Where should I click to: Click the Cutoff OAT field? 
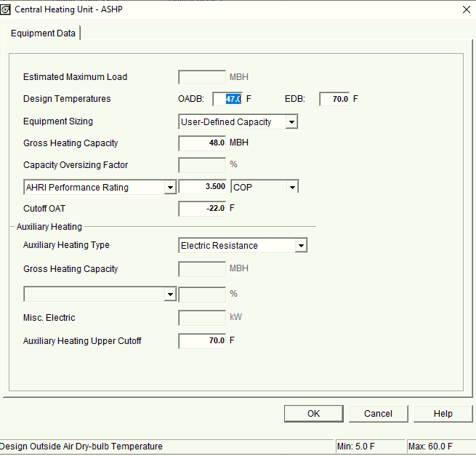pyautogui.click(x=202, y=209)
